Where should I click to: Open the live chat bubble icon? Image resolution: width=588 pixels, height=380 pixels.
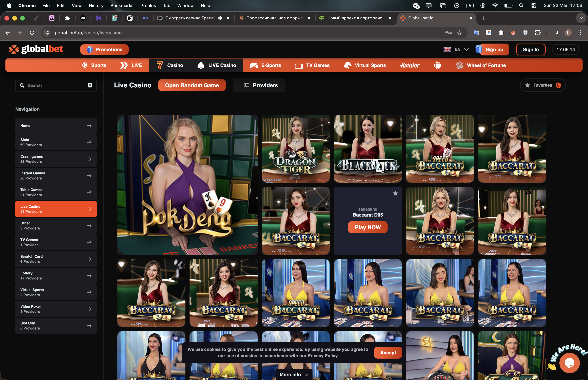[x=569, y=363]
